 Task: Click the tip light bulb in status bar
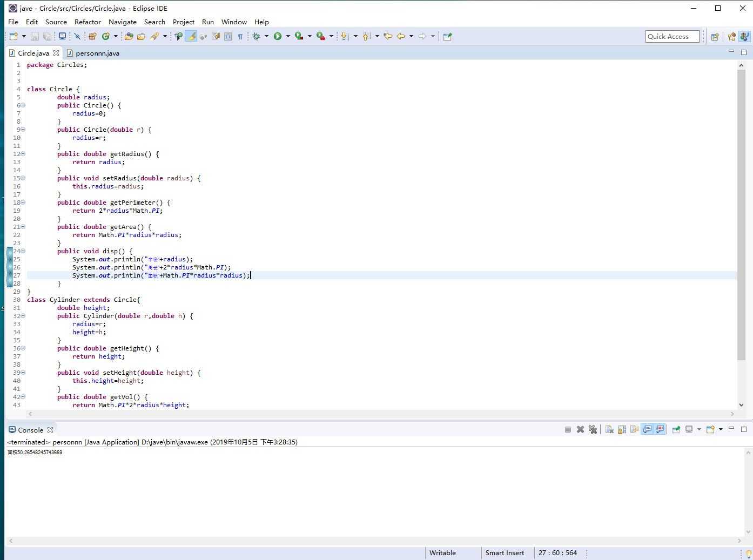(749, 554)
